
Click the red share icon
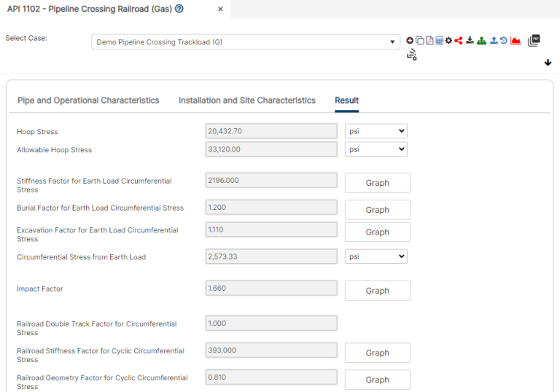click(x=459, y=41)
